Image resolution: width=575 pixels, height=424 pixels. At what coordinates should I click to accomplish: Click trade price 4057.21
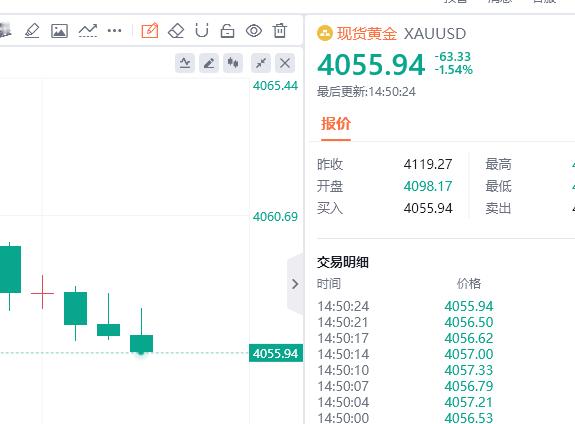tap(468, 402)
